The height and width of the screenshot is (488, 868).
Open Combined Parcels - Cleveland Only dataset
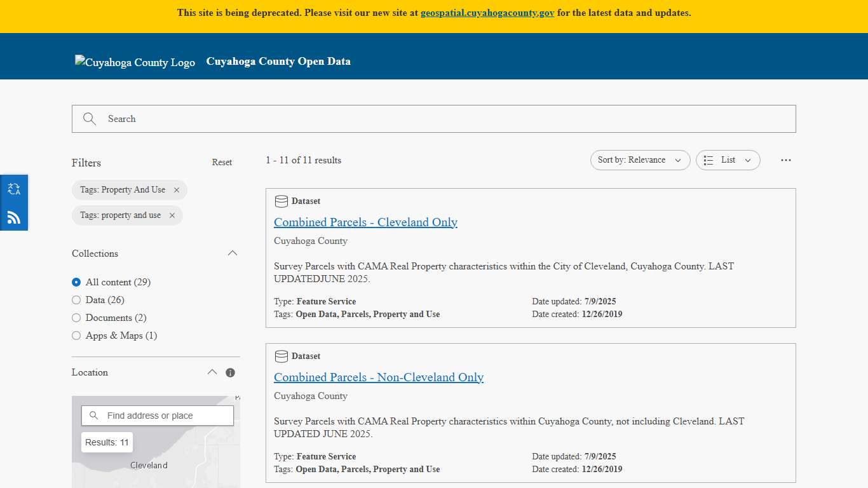click(365, 222)
